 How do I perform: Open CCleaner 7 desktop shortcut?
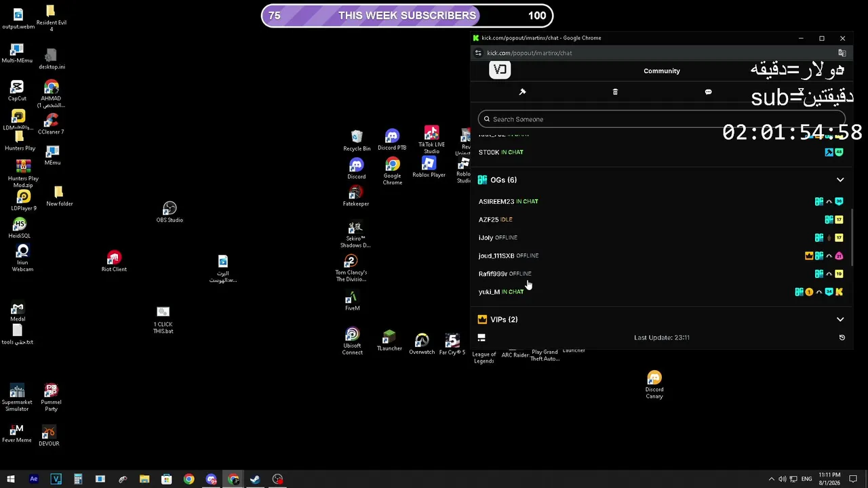(51, 125)
